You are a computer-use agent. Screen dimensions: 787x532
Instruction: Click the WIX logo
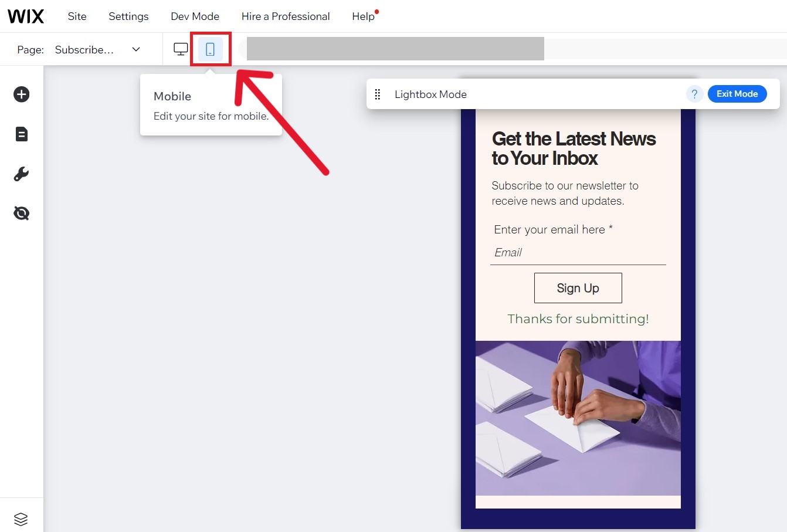pos(26,16)
